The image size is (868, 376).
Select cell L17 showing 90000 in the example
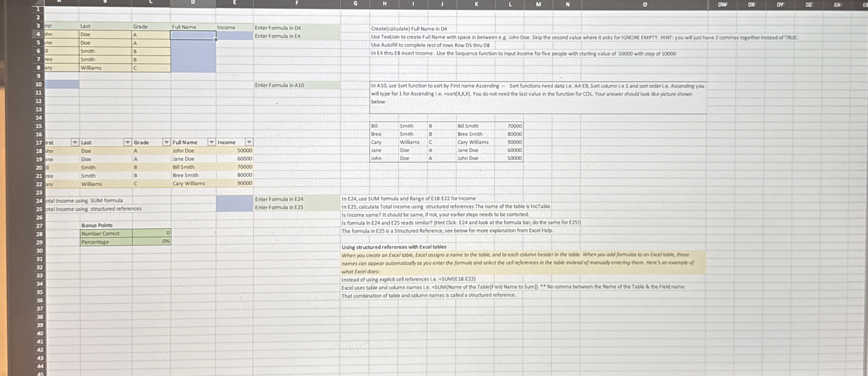click(x=509, y=142)
